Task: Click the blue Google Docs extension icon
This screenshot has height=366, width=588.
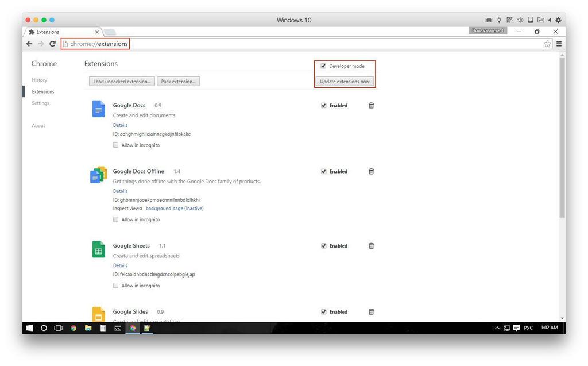Action: [99, 109]
